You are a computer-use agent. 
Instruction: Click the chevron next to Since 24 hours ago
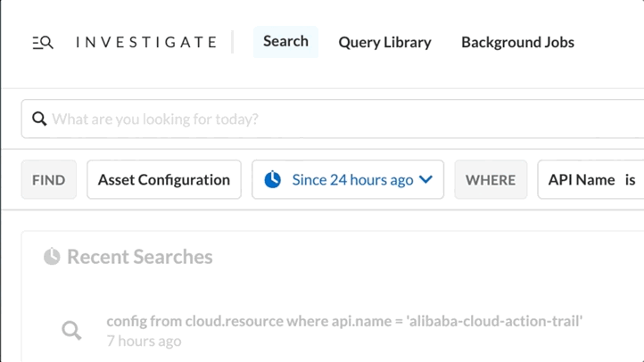[425, 180]
